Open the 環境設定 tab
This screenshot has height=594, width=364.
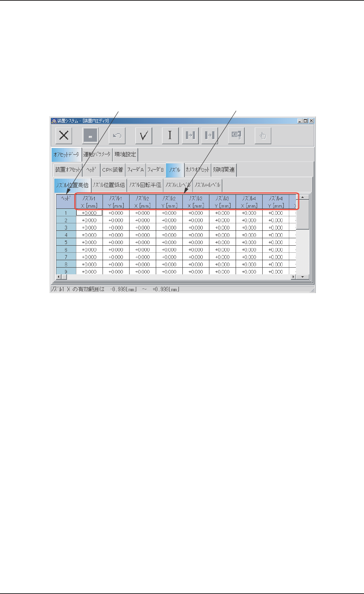click(x=125, y=154)
